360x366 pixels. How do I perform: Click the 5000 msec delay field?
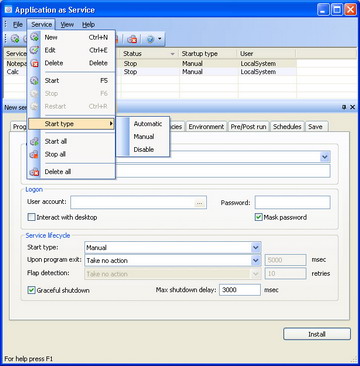tap(286, 260)
